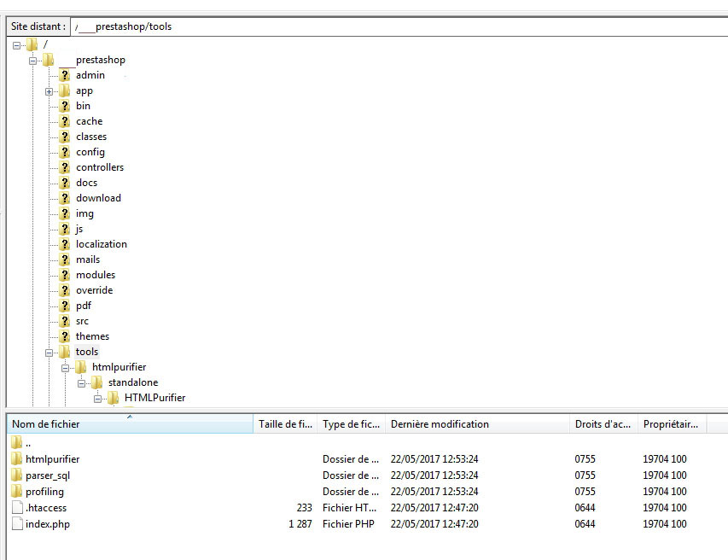The width and height of the screenshot is (728, 560).
Task: Collapse the prestashop tree node
Action: [x=33, y=61]
